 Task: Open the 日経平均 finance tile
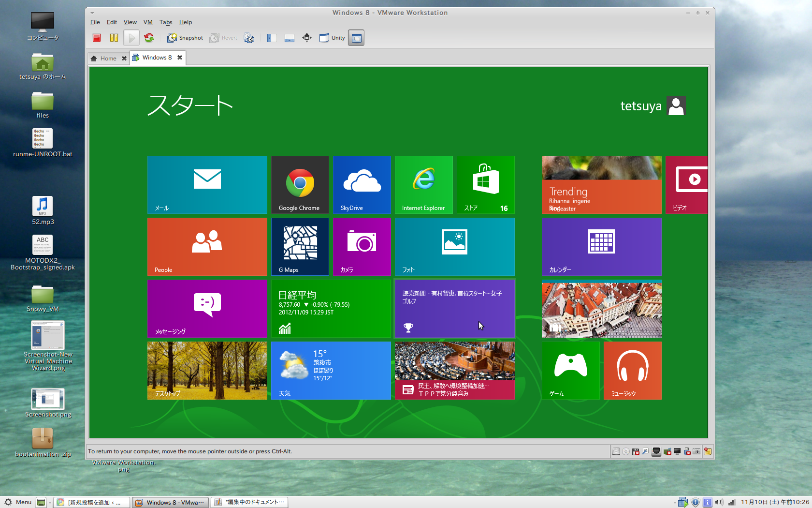point(331,309)
